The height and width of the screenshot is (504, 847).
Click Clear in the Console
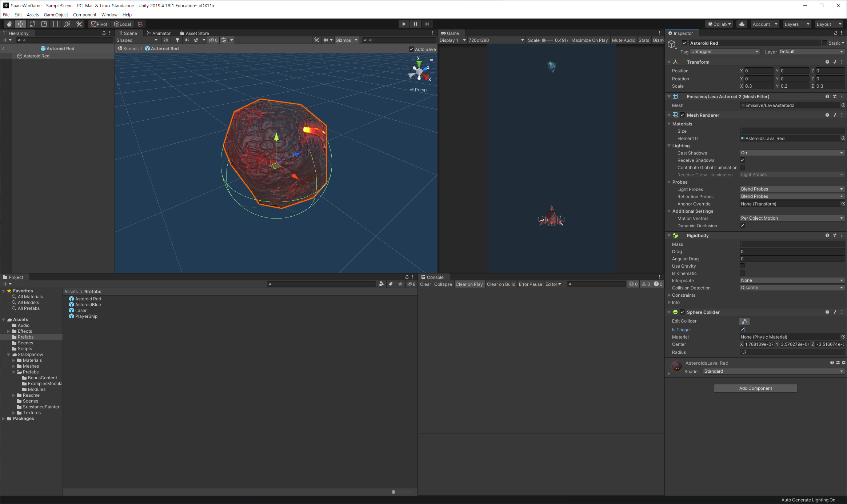tap(425, 284)
